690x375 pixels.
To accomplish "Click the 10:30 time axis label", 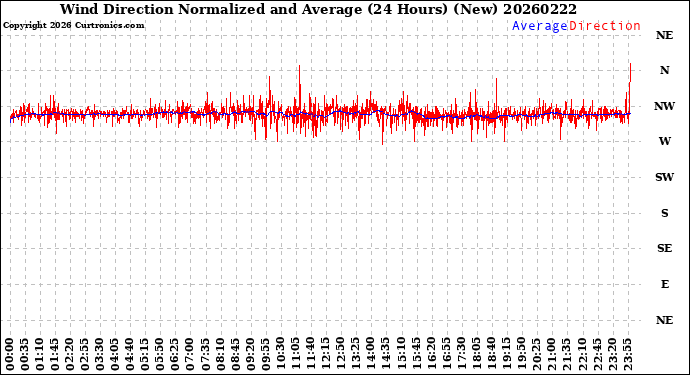I will tap(281, 354).
